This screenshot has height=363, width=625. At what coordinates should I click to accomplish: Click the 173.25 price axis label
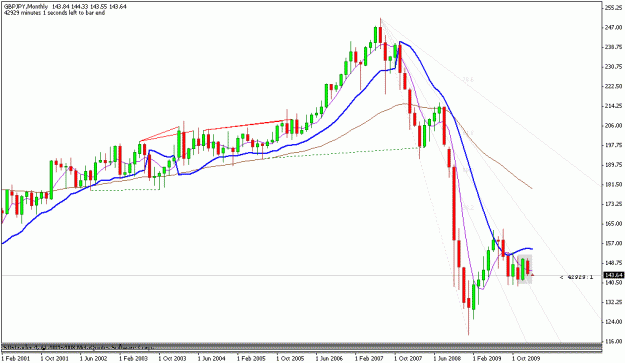click(614, 204)
